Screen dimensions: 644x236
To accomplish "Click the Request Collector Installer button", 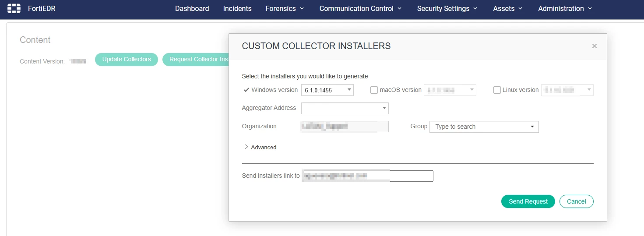I will click(x=196, y=60).
